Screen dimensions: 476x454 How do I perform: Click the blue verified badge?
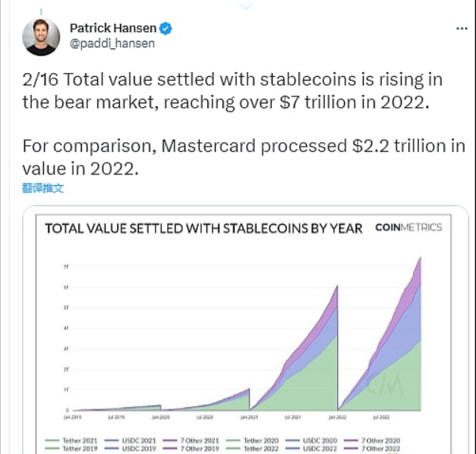click(x=165, y=29)
